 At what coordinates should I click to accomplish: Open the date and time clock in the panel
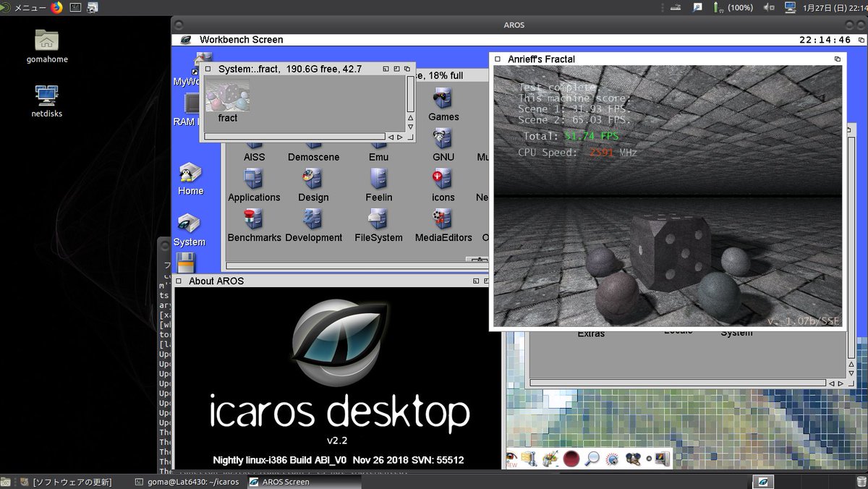(x=835, y=7)
